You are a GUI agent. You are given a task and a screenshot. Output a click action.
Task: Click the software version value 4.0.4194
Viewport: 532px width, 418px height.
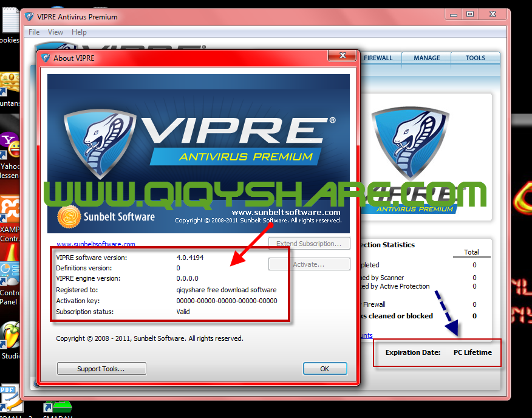[189, 258]
